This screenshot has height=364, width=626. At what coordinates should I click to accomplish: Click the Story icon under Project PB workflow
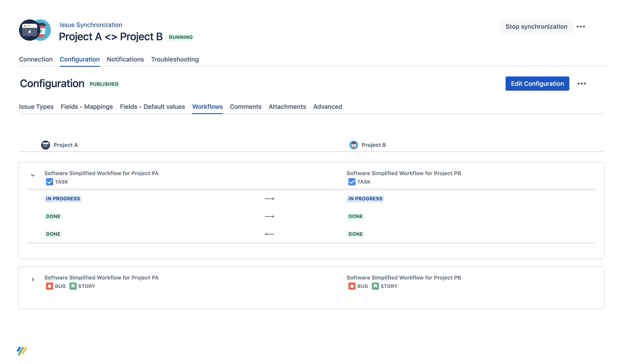pos(375,286)
